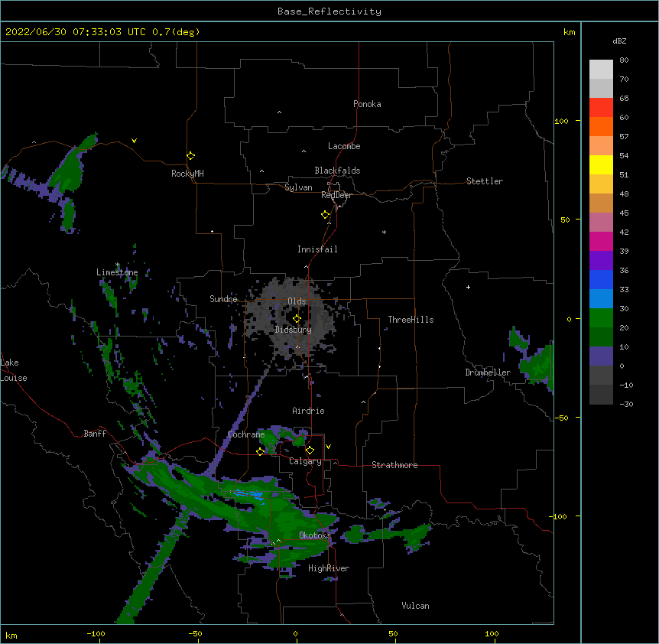The height and width of the screenshot is (644, 659).
Task: Click the yellow v marker northwest of RockyMH
Action: [134, 141]
